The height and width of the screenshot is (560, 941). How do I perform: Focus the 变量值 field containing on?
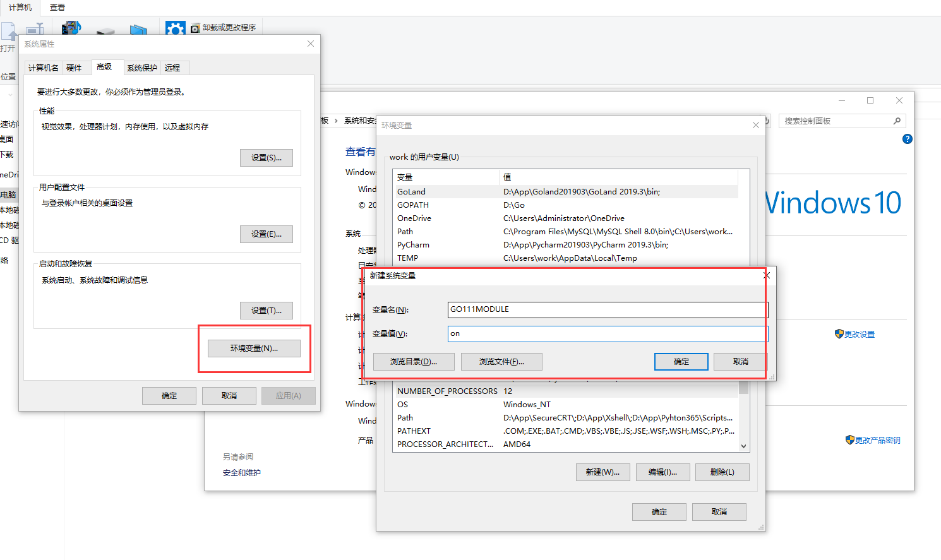(x=608, y=334)
